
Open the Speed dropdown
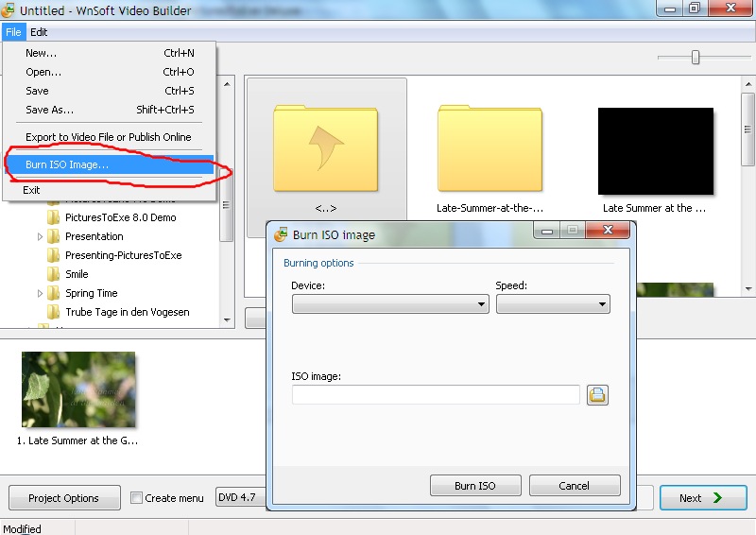(x=553, y=304)
